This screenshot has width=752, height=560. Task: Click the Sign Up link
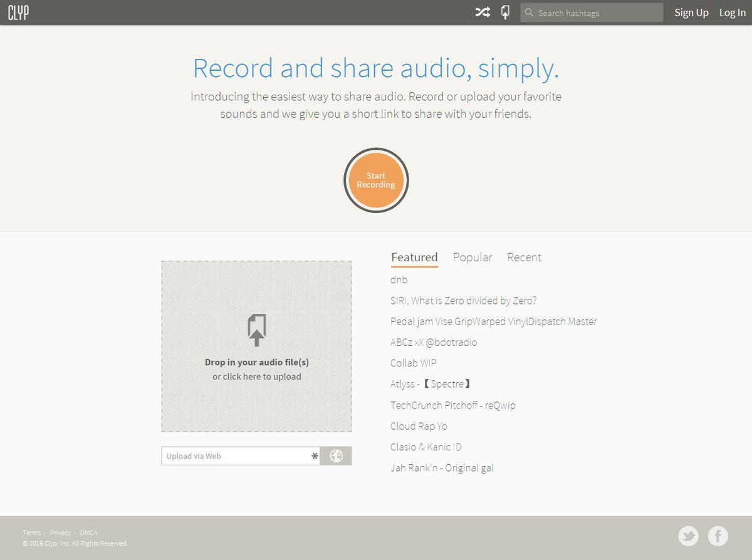[691, 13]
